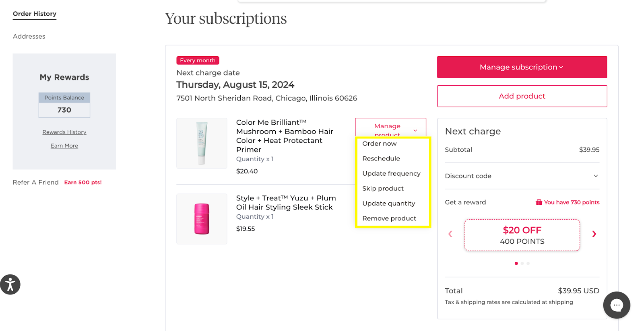This screenshot has height=331, width=644.
Task: Choose Update frequency option
Action: tap(391, 173)
